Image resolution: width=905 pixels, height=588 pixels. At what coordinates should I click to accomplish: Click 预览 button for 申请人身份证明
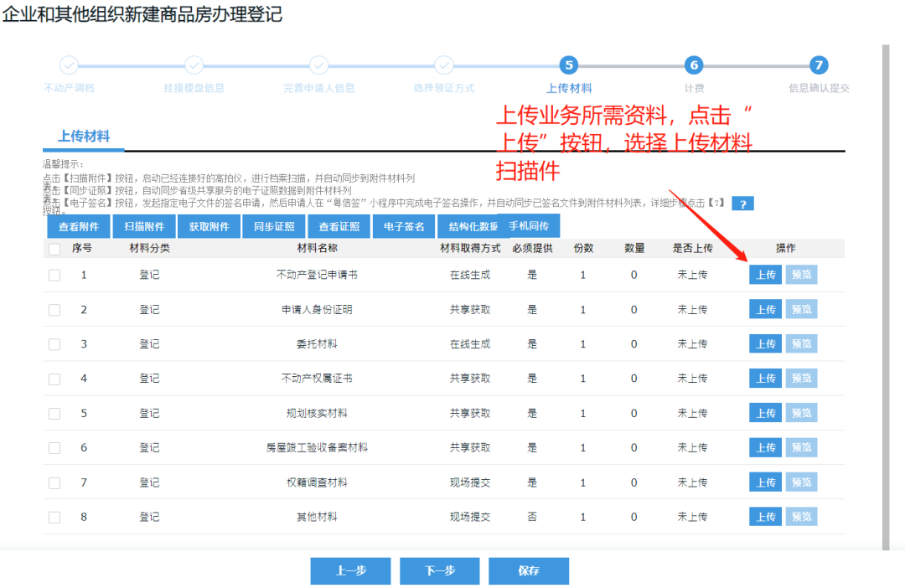801,308
